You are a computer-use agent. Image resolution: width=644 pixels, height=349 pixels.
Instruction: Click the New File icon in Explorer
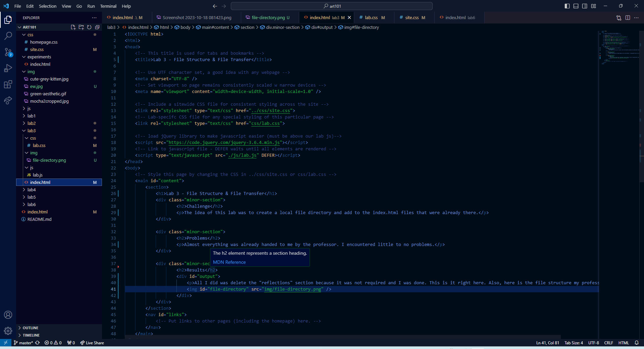coord(73,27)
